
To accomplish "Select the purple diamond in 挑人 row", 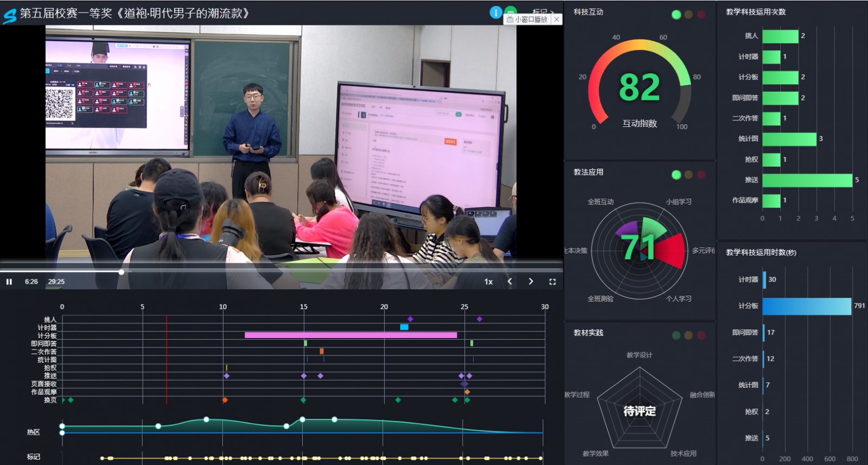I will pos(410,319).
